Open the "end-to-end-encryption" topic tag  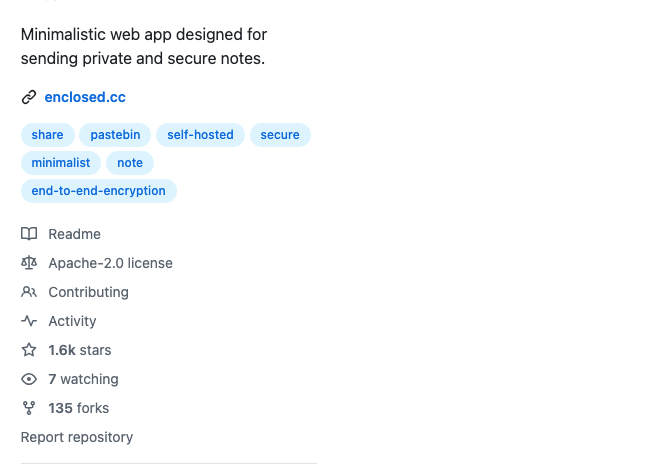pyautogui.click(x=98, y=191)
